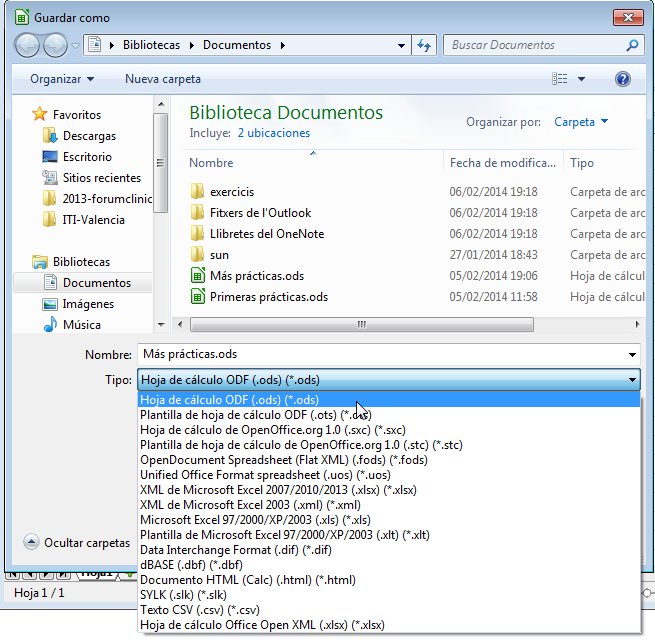Open the Carpeta arrange-by dropdown
The width and height of the screenshot is (655, 644).
(x=581, y=122)
